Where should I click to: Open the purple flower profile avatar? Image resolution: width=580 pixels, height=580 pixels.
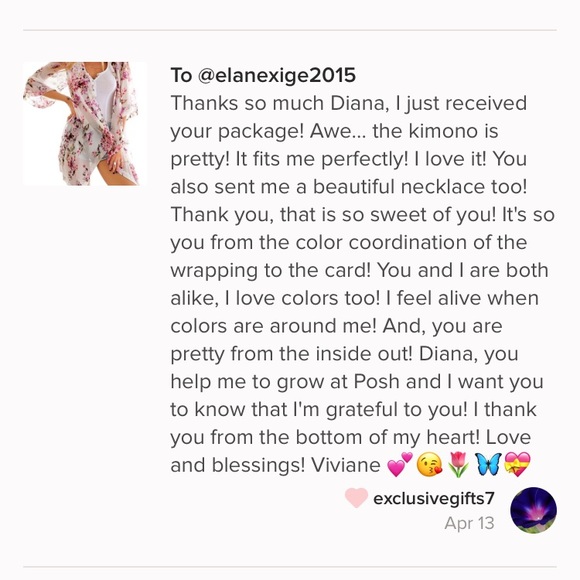(x=533, y=510)
